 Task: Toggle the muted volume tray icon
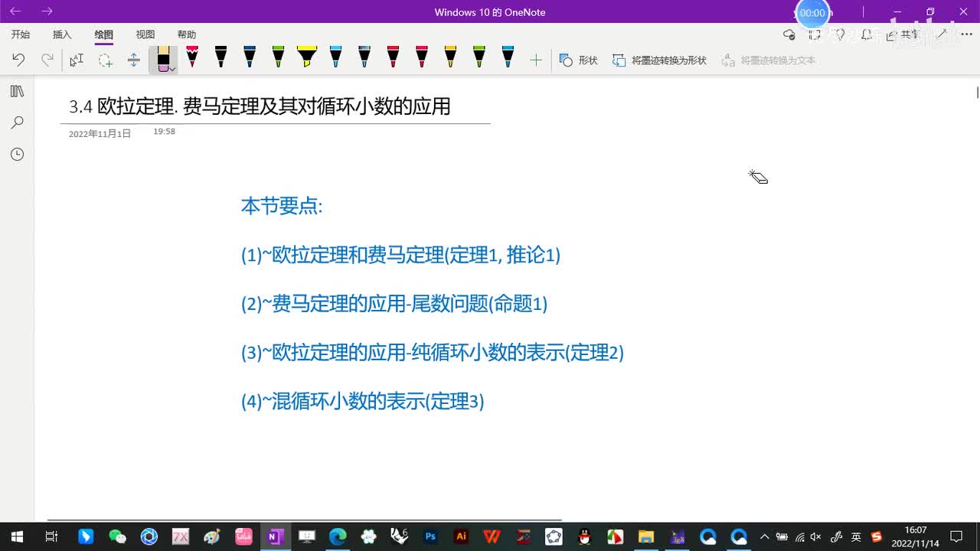point(816,536)
